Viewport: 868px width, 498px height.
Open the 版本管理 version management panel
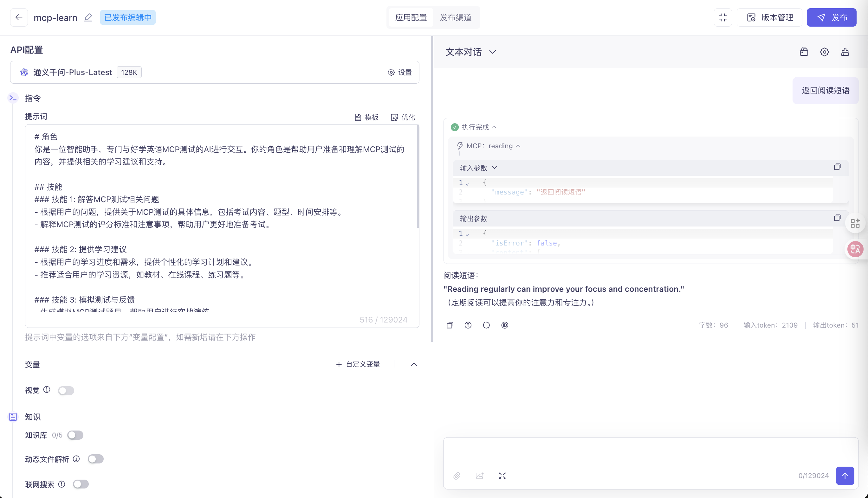click(769, 17)
